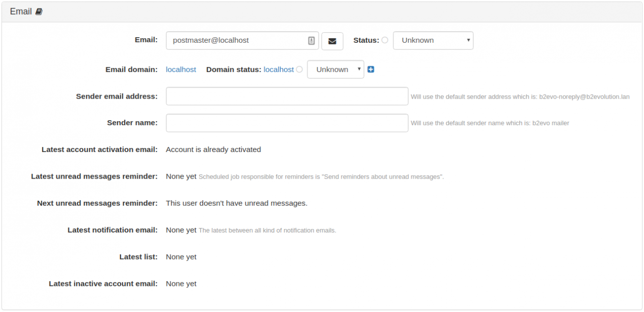Click the default sender address hint text

520,97
